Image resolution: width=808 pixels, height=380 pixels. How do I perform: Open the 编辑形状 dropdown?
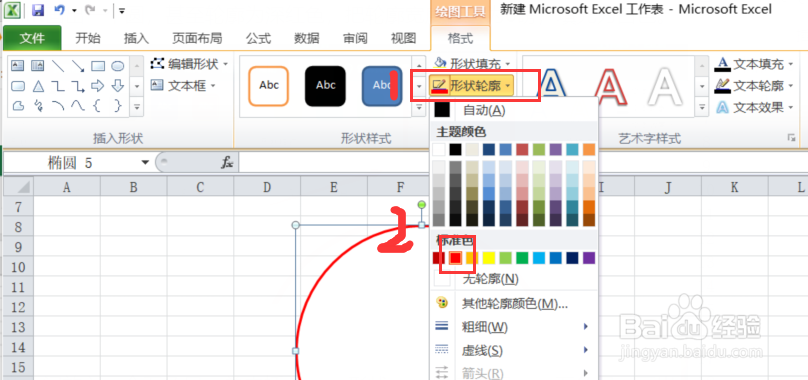pos(189,64)
